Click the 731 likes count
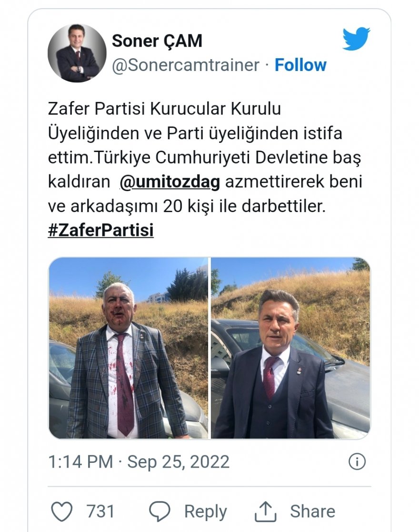The width and height of the screenshot is (419, 532). coord(100,512)
